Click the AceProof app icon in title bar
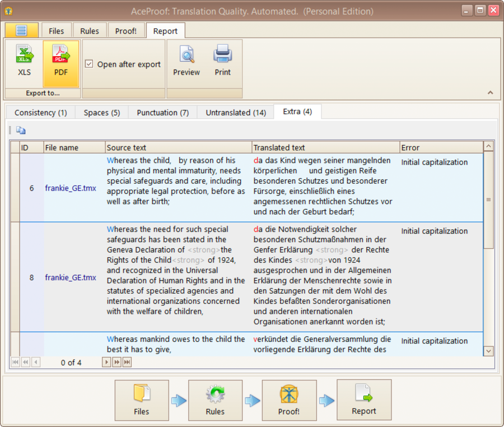 [x=8, y=11]
